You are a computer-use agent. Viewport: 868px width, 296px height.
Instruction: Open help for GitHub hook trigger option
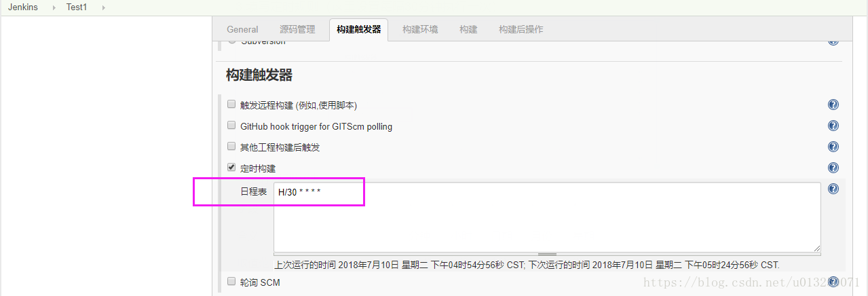833,126
